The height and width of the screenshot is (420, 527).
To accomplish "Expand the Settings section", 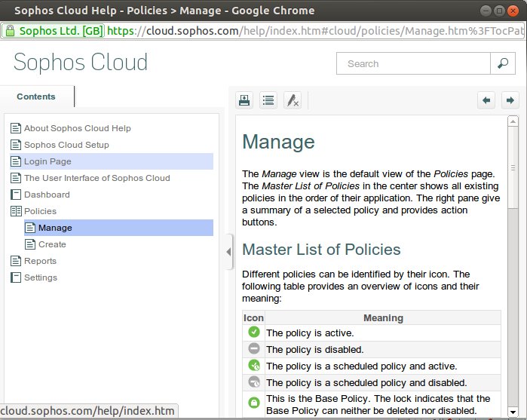I will (41, 277).
